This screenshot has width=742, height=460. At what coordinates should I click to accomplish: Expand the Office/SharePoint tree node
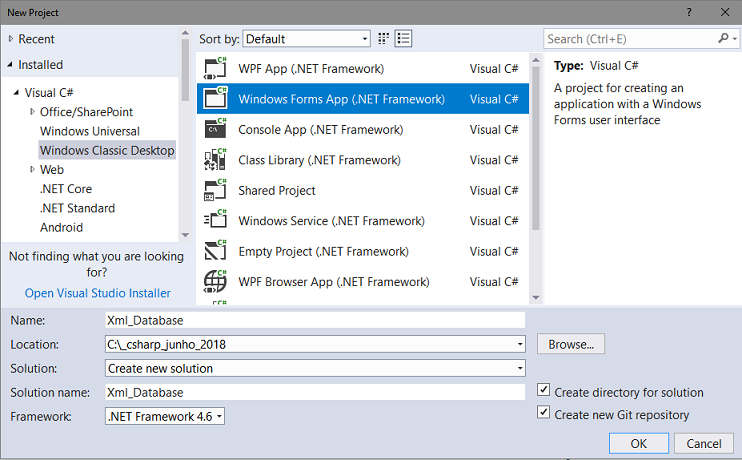[x=32, y=112]
